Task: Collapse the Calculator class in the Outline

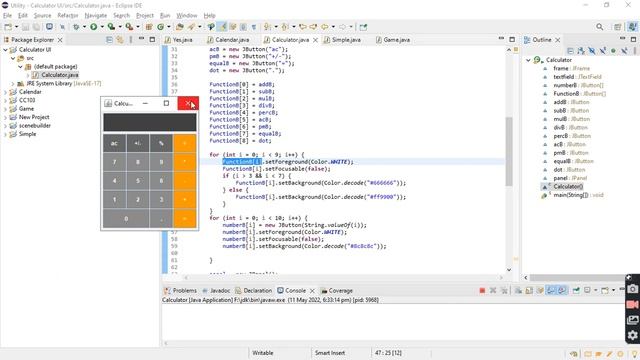Action: pyautogui.click(x=528, y=60)
